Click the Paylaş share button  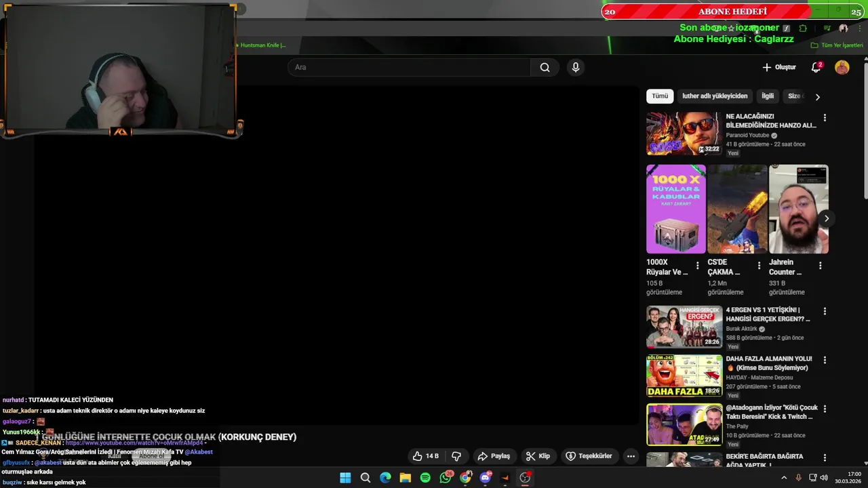494,456
